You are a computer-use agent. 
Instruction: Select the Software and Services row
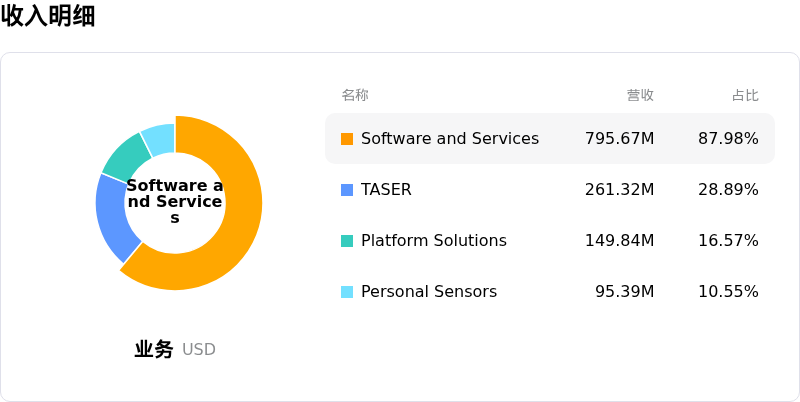tap(550, 139)
